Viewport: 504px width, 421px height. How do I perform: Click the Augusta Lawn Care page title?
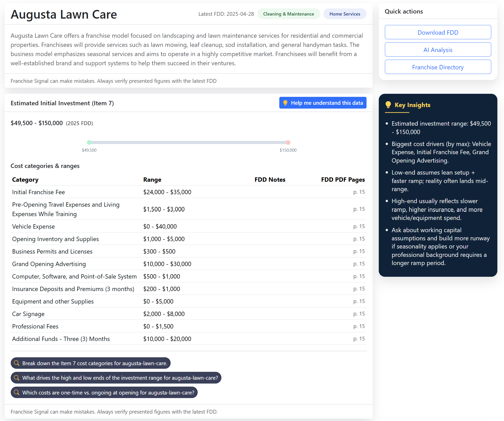64,15
